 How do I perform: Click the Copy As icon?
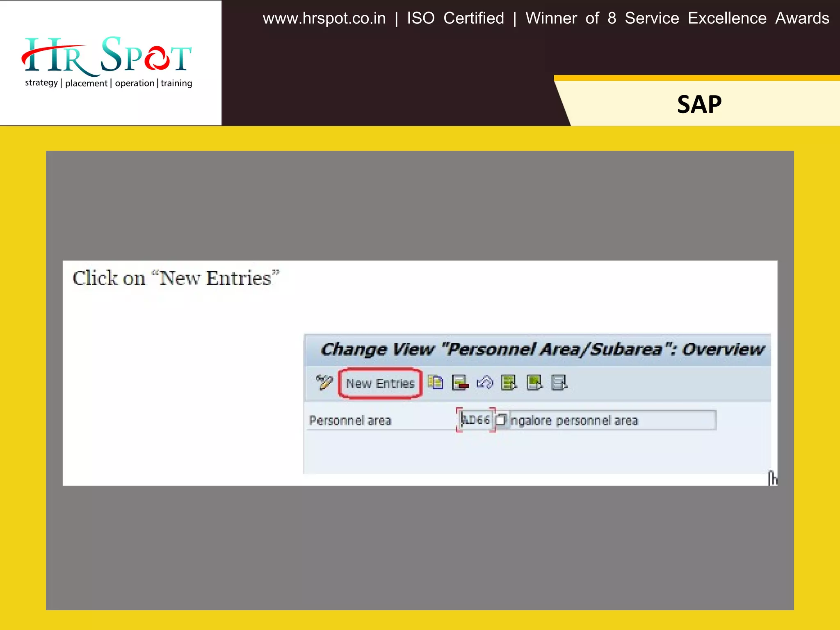pos(435,382)
